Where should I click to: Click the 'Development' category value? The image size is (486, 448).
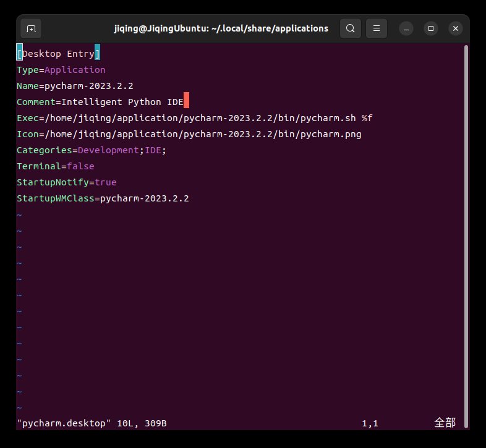(108, 151)
